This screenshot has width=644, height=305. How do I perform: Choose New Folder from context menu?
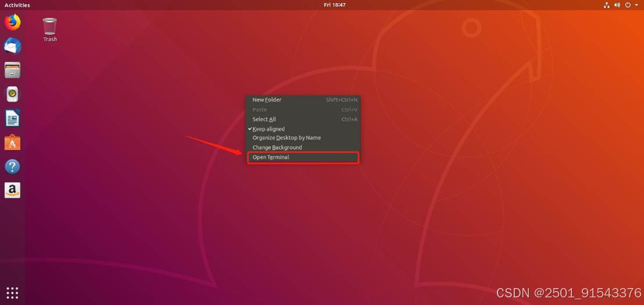[303, 100]
